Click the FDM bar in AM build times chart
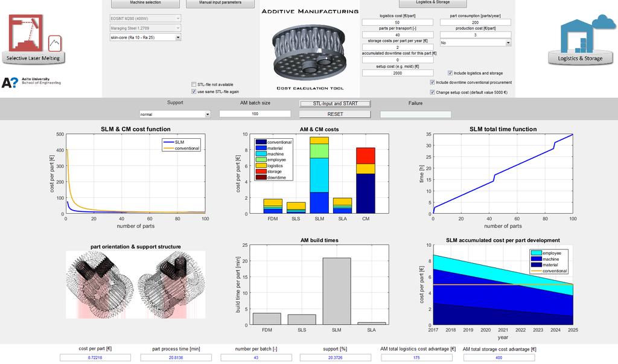 (x=267, y=319)
